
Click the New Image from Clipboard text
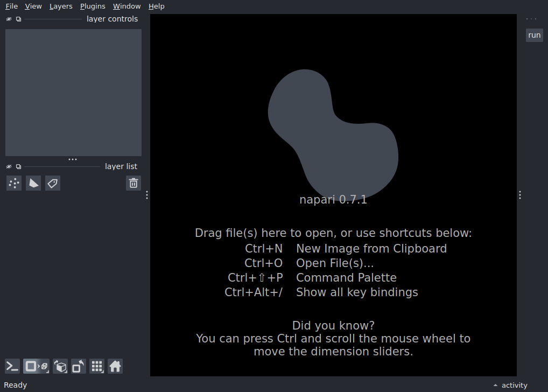371,249
